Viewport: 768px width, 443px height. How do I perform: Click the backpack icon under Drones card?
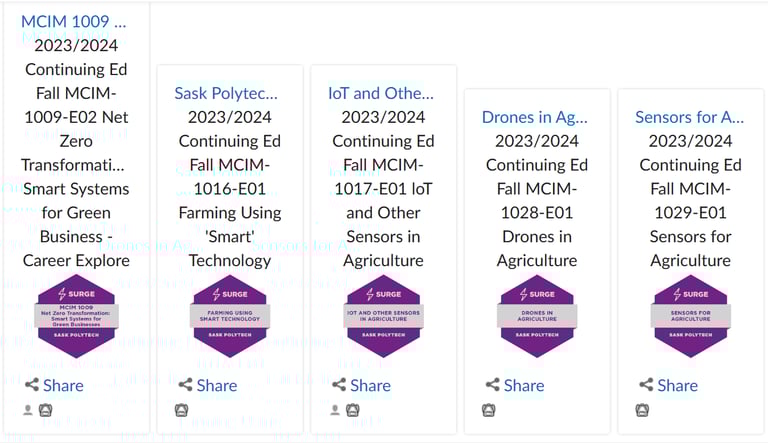[x=489, y=410]
